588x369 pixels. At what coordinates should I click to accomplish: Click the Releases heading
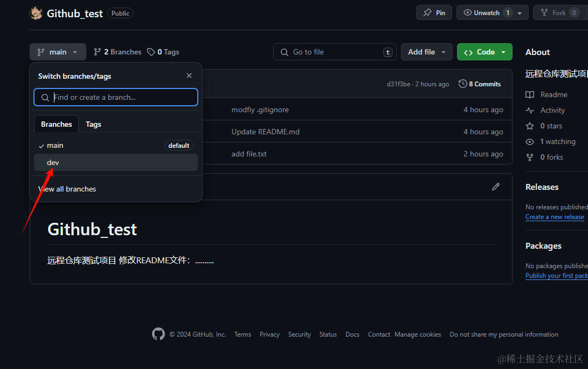[x=542, y=187]
